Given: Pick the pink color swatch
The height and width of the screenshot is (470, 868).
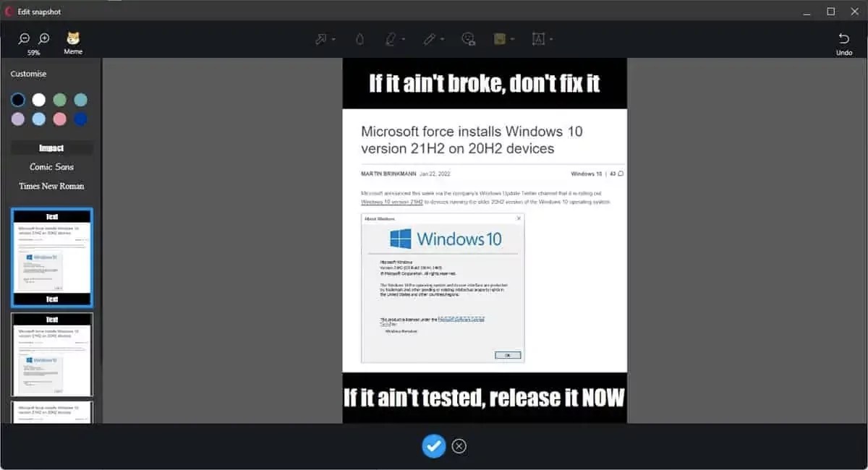Looking at the screenshot, I should pyautogui.click(x=60, y=119).
